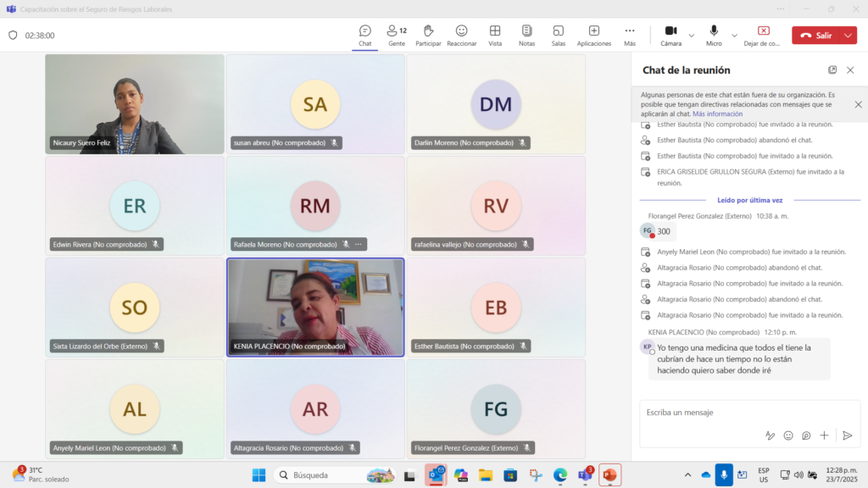868x488 pixels.
Task: Open Microsoft Store from the taskbar
Action: coord(510,474)
